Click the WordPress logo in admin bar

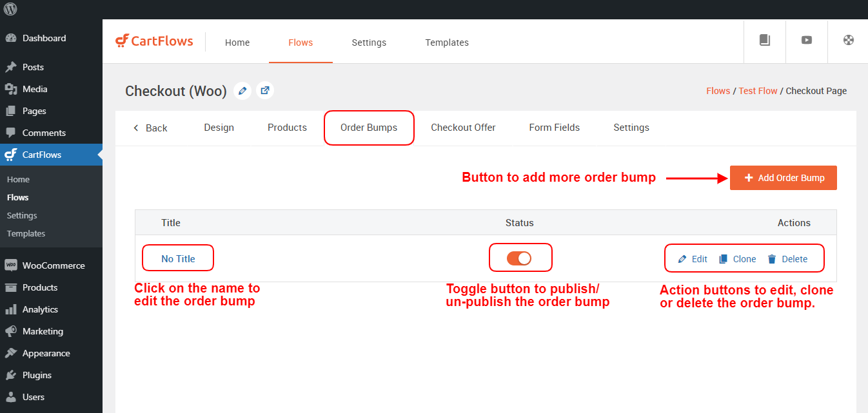pos(11,9)
